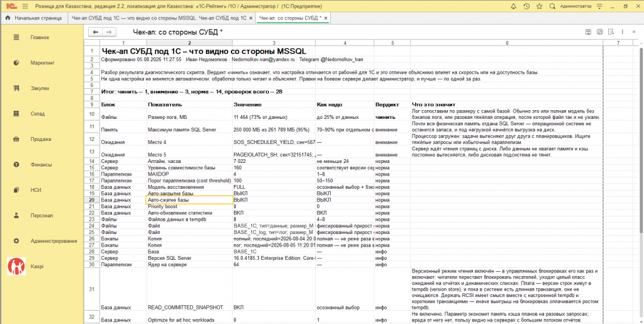The height and width of the screenshot is (324, 644).
Task: Click the Продажи basket icon
Action: coord(16,139)
